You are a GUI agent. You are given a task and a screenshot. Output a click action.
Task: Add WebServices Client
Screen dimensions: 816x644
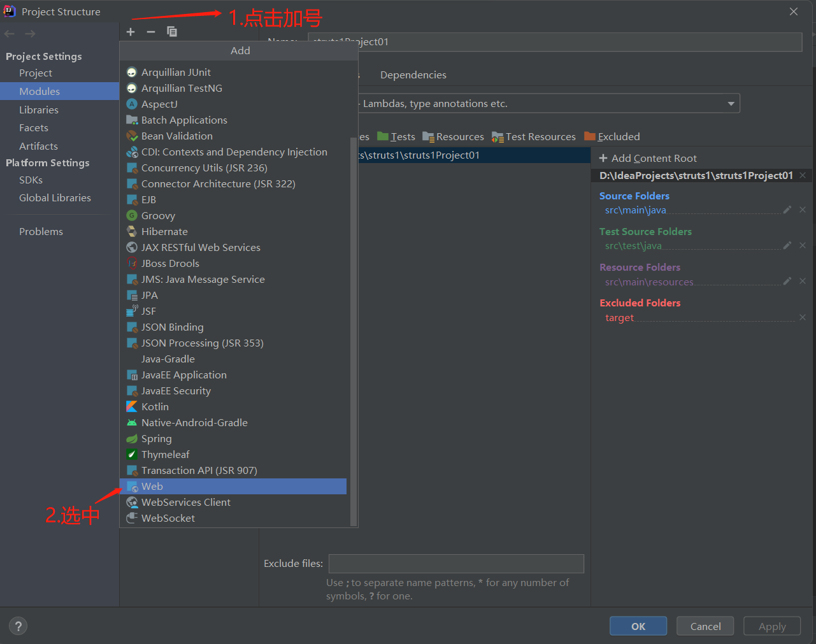pos(233,503)
